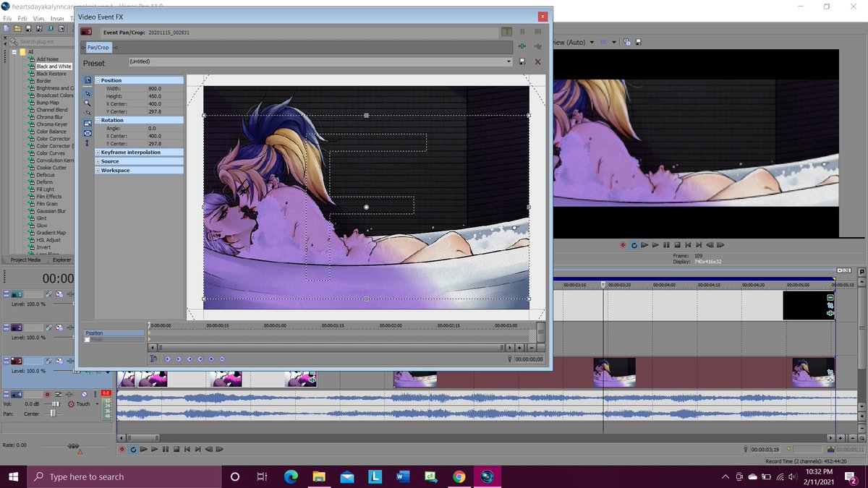Go to previous keyframe button
This screenshot has height=488, width=868.
(x=179, y=359)
